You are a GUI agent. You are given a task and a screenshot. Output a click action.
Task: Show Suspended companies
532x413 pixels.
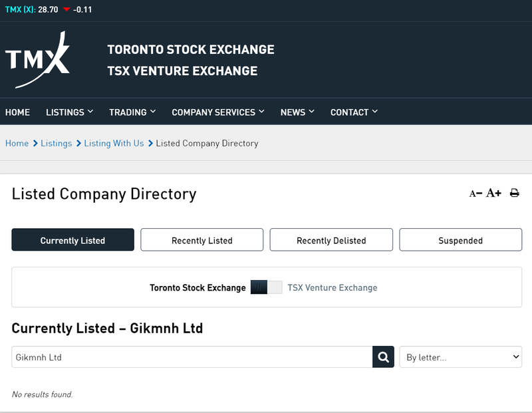pyautogui.click(x=460, y=240)
